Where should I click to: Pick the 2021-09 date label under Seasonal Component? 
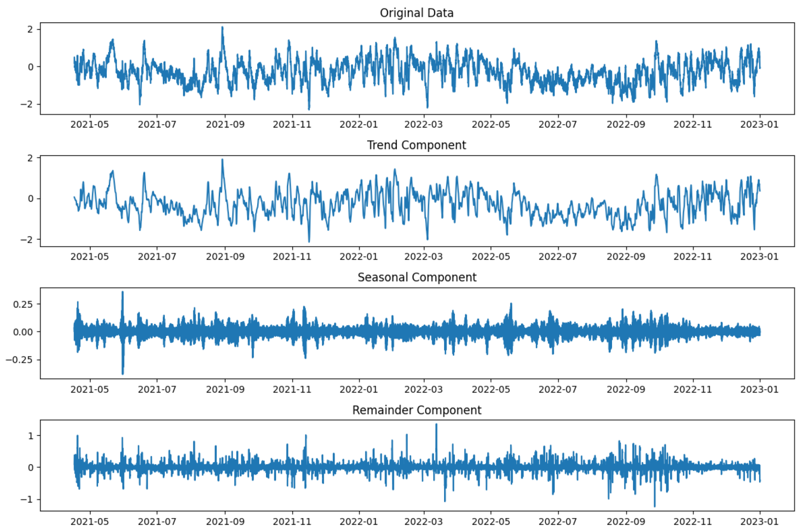click(x=225, y=389)
